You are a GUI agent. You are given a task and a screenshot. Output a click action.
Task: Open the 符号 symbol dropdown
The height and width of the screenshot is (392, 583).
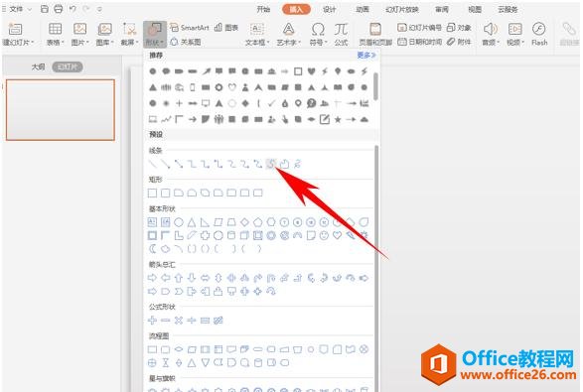[318, 34]
